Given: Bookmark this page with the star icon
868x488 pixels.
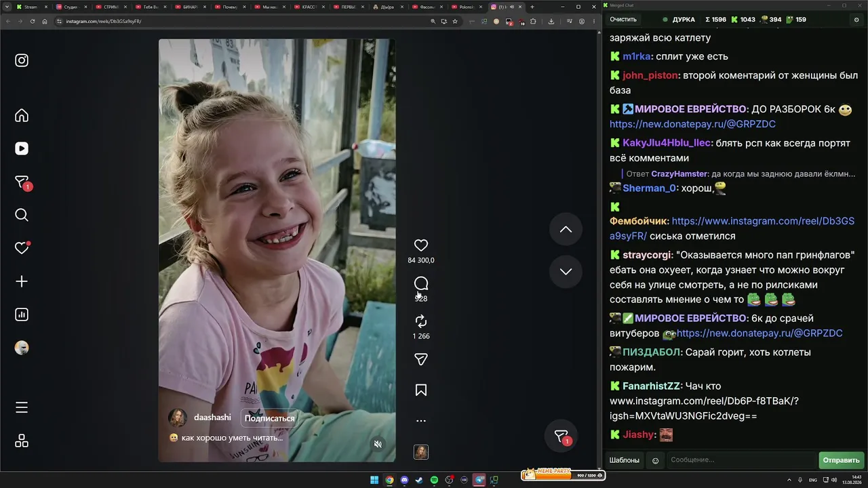Looking at the screenshot, I should pos(455,21).
